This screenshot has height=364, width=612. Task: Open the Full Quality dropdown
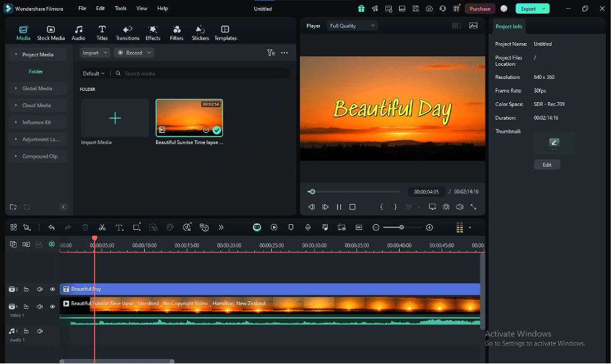click(353, 26)
